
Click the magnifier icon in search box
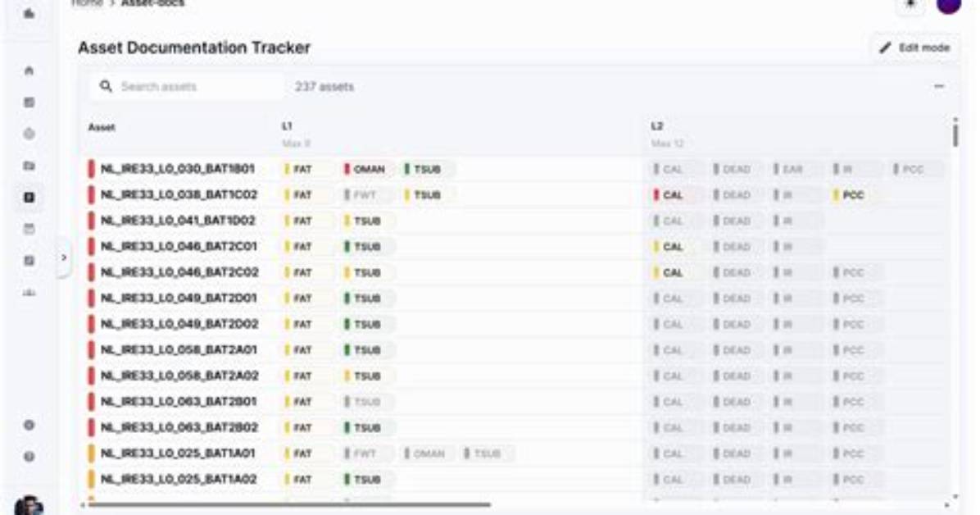[106, 86]
